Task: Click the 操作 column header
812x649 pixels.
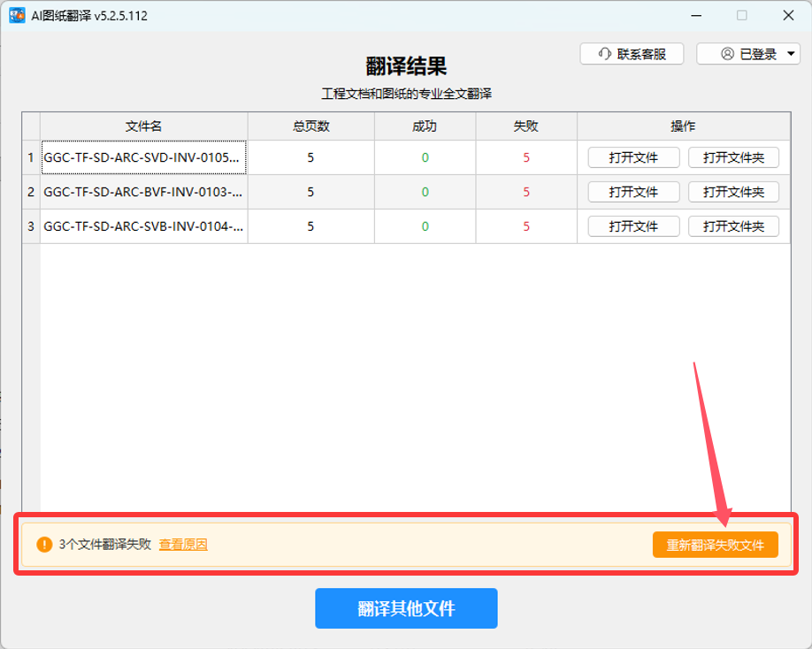Action: click(684, 126)
